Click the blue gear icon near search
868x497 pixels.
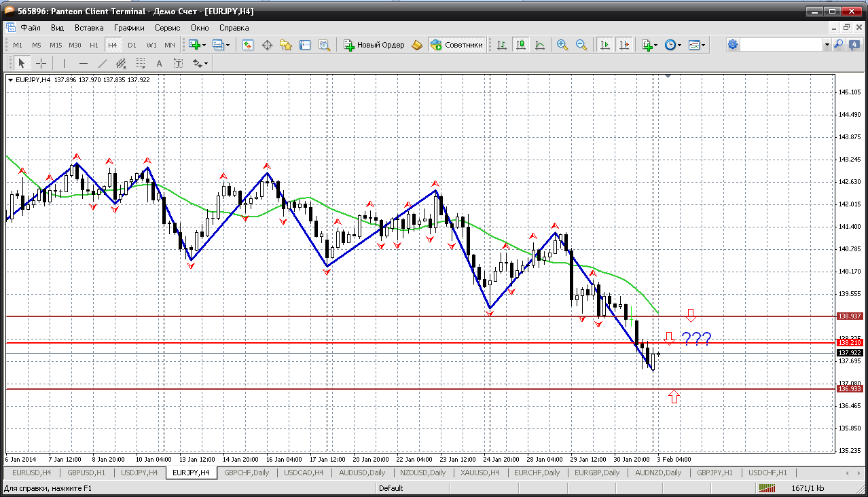pyautogui.click(x=732, y=44)
